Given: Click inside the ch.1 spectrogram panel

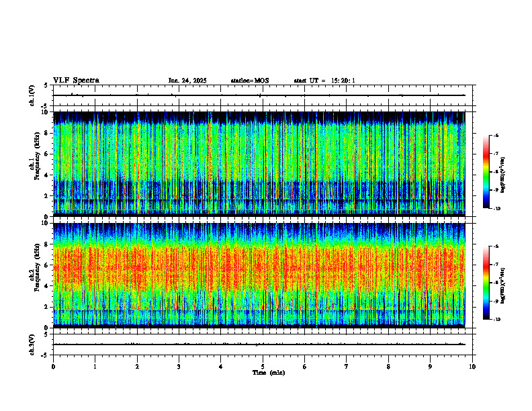Looking at the screenshot, I should pos(259,164).
